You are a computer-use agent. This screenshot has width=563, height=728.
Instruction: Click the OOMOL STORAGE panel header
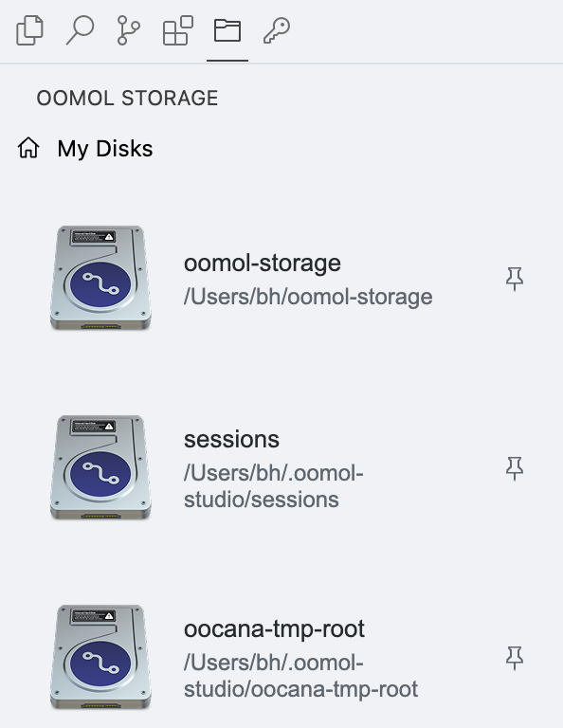coord(127,98)
